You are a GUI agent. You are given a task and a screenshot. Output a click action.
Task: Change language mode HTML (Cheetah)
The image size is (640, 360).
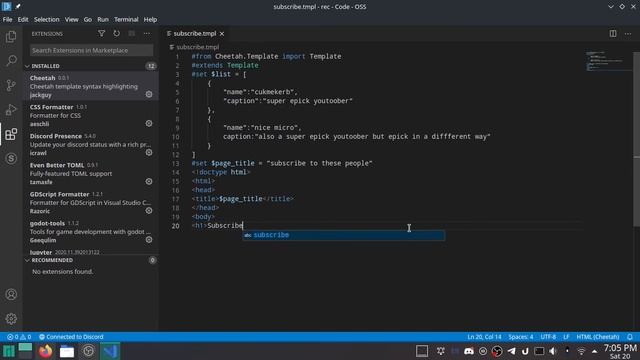coord(598,337)
